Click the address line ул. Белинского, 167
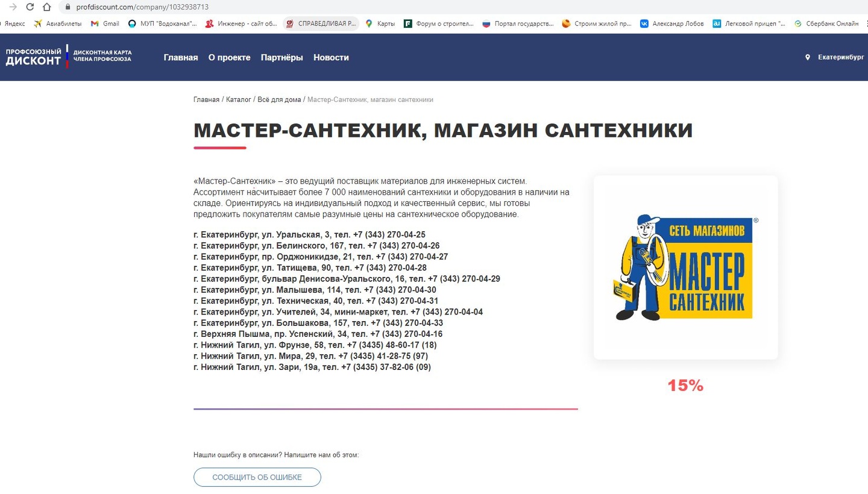The image size is (868, 494). coord(316,246)
